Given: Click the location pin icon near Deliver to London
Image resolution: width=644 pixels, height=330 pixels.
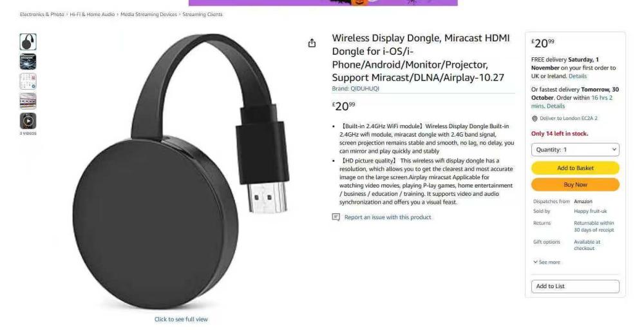Looking at the screenshot, I should [x=535, y=119].
